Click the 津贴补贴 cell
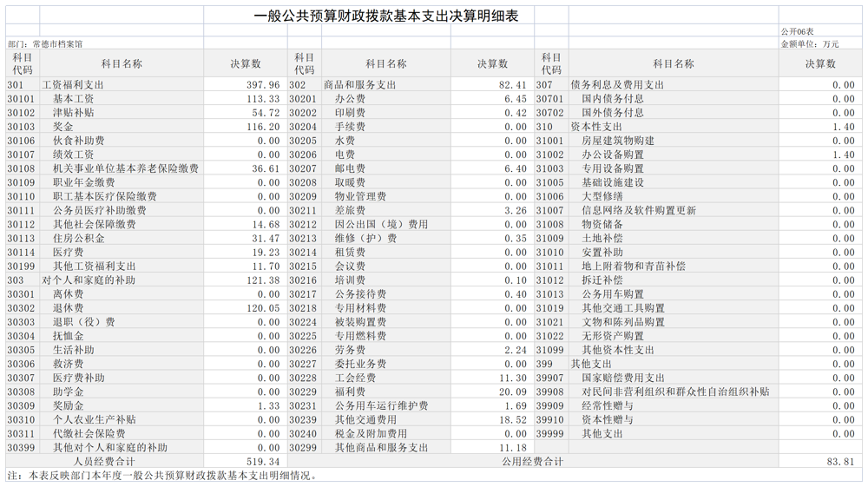The width and height of the screenshot is (868, 487). [x=74, y=112]
